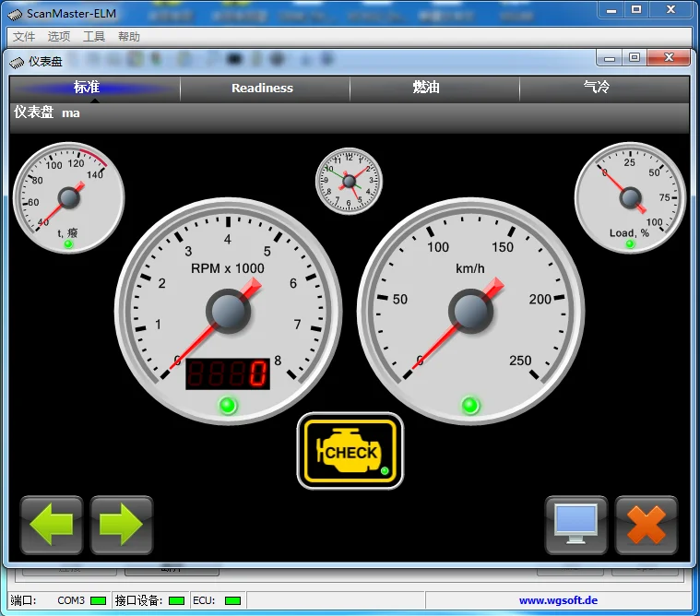Image resolution: width=700 pixels, height=616 pixels.
Task: Click the ScanMaster-ELM title bar icon
Action: (x=15, y=15)
